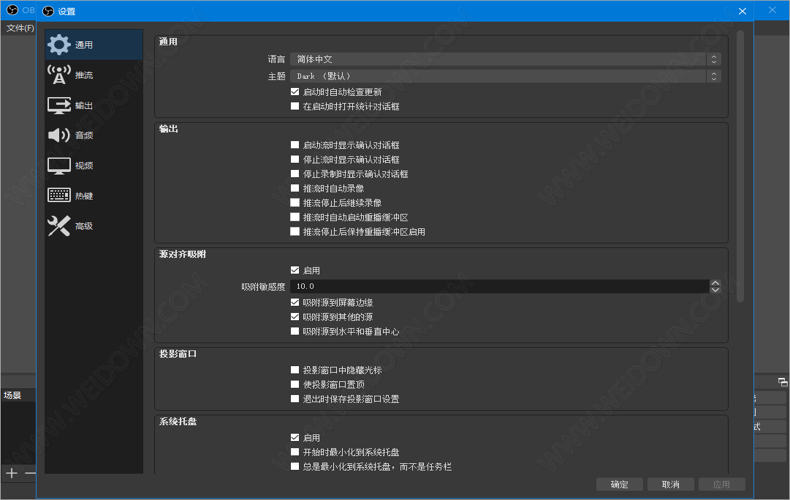Decrease 吸附敏感度 with down arrow
The width and height of the screenshot is (790, 500).
tap(715, 290)
